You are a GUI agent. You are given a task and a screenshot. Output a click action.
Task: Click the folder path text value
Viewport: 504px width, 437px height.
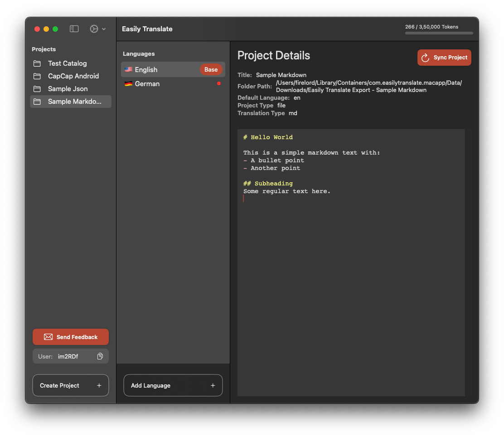pos(368,87)
